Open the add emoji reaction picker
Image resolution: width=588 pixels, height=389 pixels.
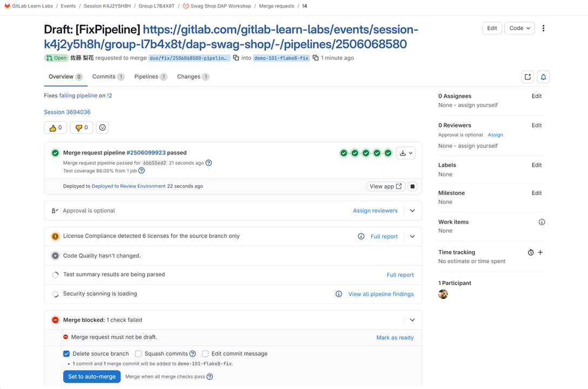(102, 128)
